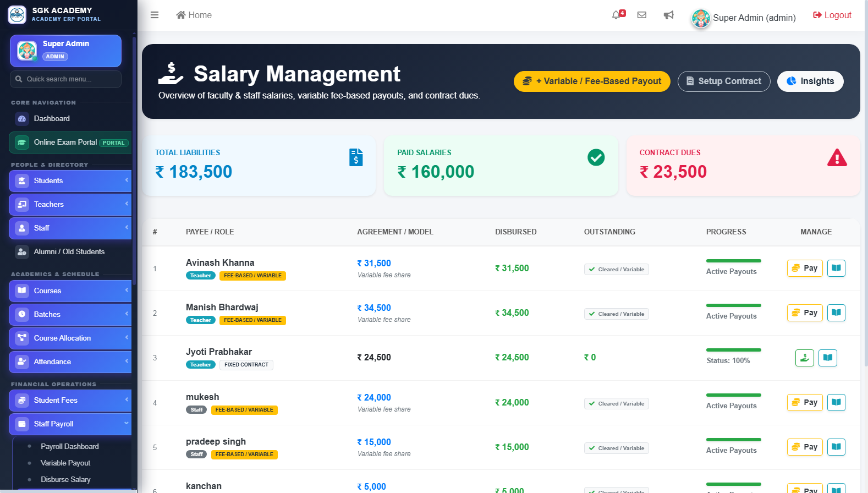Viewport: 868px width, 493px height.
Task: Click green payout icon for Jyoti Prabhakar
Action: point(805,358)
